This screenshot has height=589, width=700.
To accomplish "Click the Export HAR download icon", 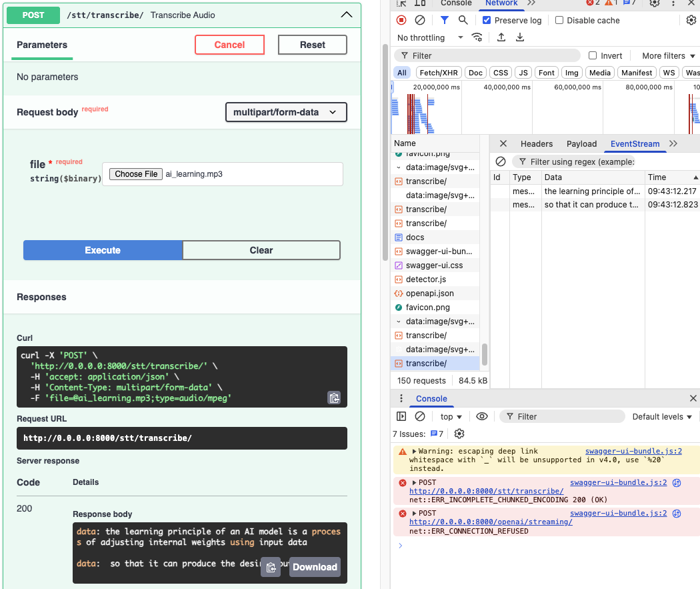I will pos(520,38).
